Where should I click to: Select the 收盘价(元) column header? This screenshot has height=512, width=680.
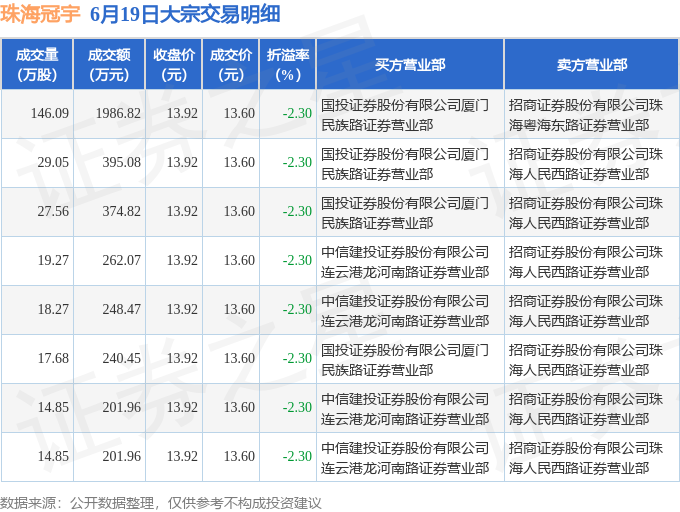(x=173, y=64)
